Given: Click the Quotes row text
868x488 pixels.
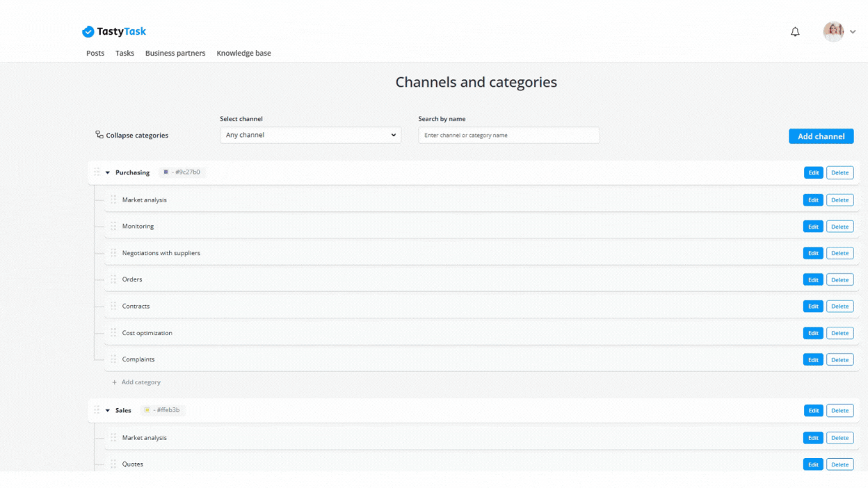Looking at the screenshot, I should (133, 464).
